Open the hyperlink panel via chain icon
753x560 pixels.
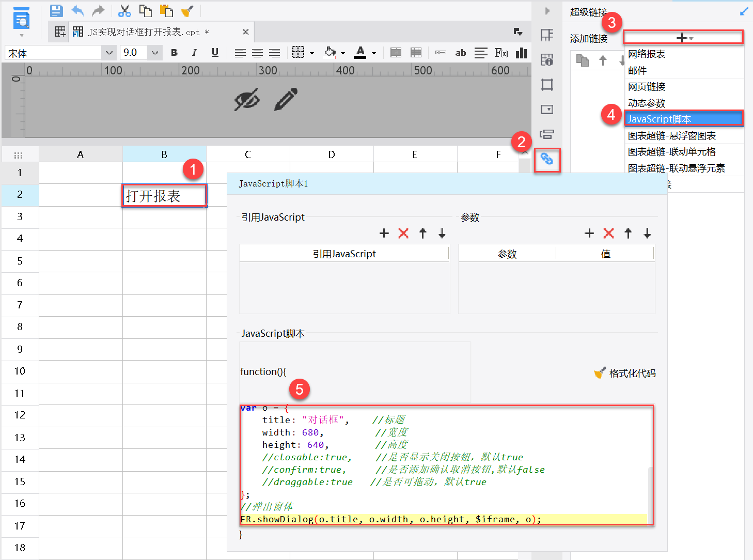pyautogui.click(x=547, y=160)
